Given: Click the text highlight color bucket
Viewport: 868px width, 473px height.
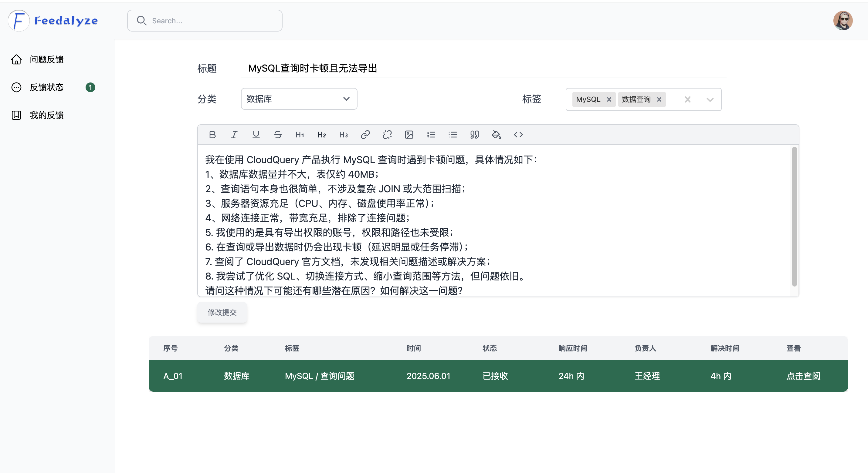Looking at the screenshot, I should (496, 135).
